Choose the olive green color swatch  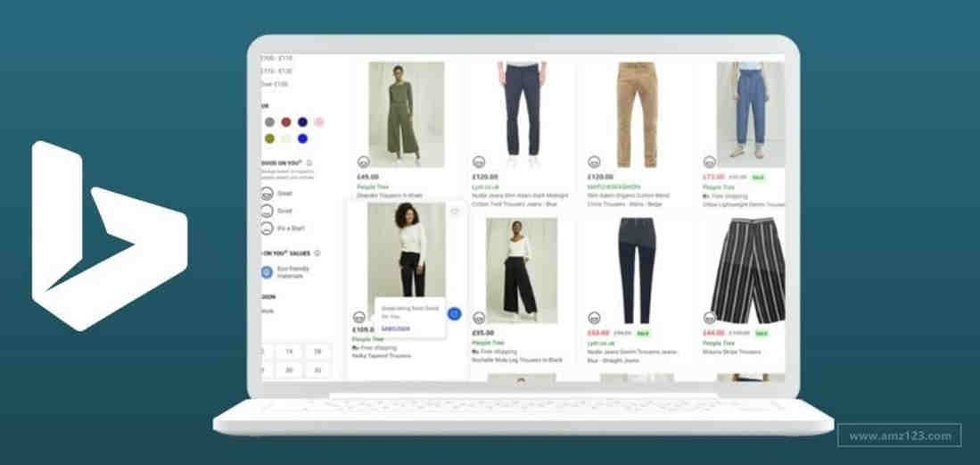click(269, 138)
